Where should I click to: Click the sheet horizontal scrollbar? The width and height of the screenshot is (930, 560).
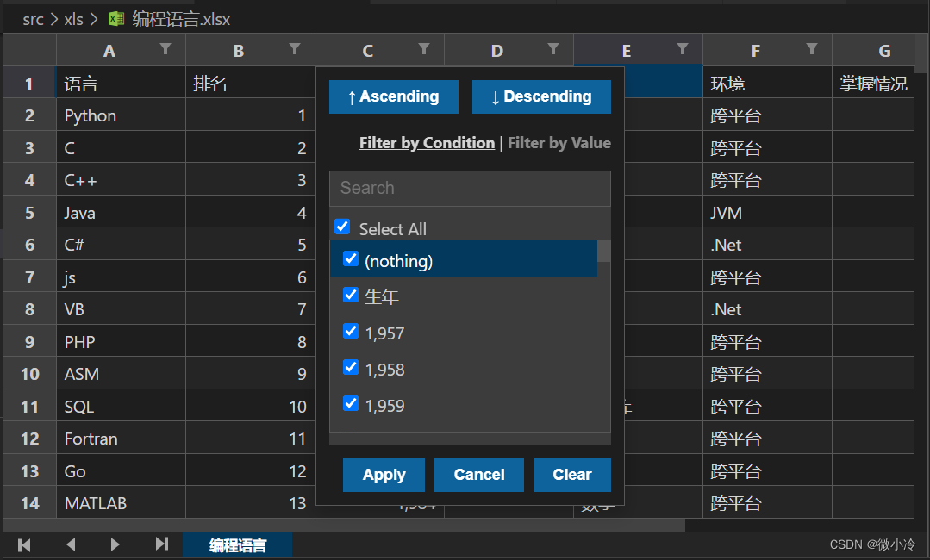tap(344, 525)
